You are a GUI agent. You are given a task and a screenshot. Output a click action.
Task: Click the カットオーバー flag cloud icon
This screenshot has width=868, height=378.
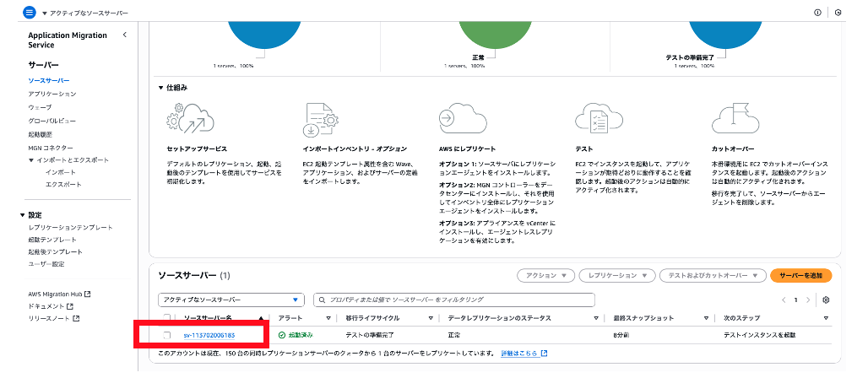tap(735, 118)
